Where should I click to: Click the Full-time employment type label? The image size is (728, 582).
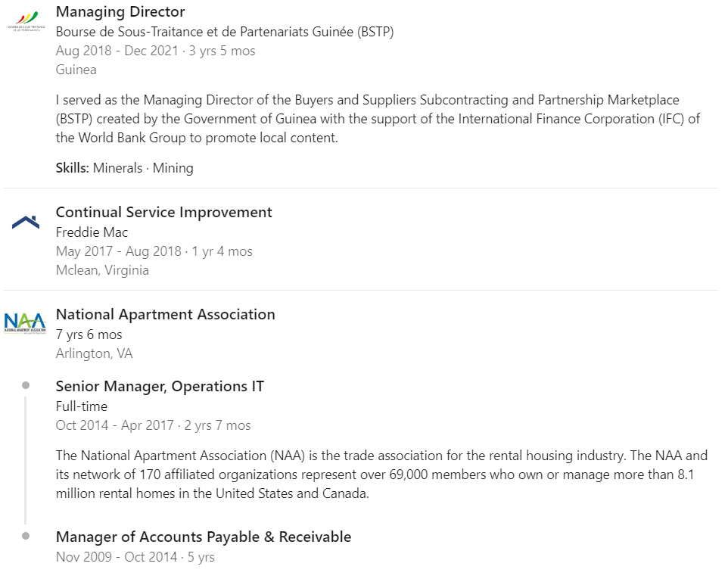click(x=82, y=406)
